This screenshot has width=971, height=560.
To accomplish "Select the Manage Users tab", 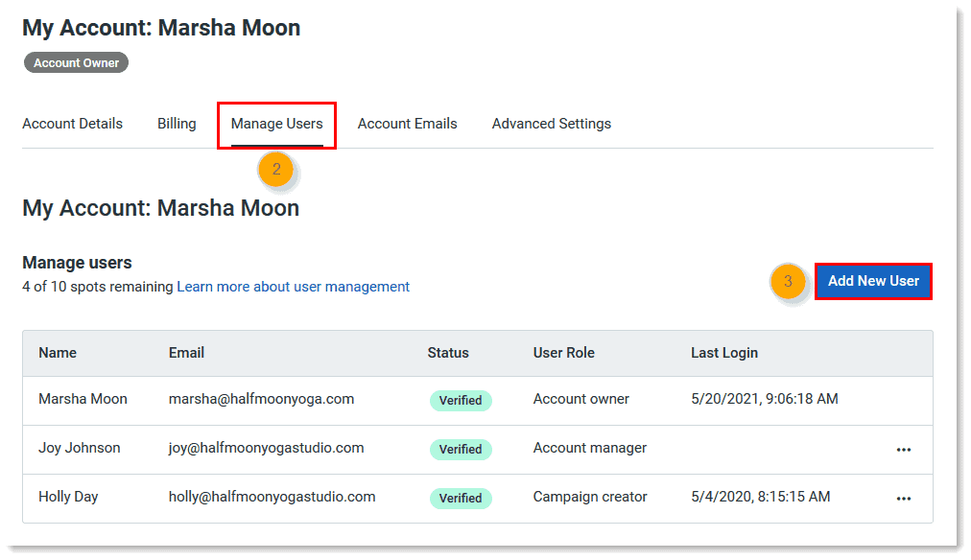I will point(276,124).
